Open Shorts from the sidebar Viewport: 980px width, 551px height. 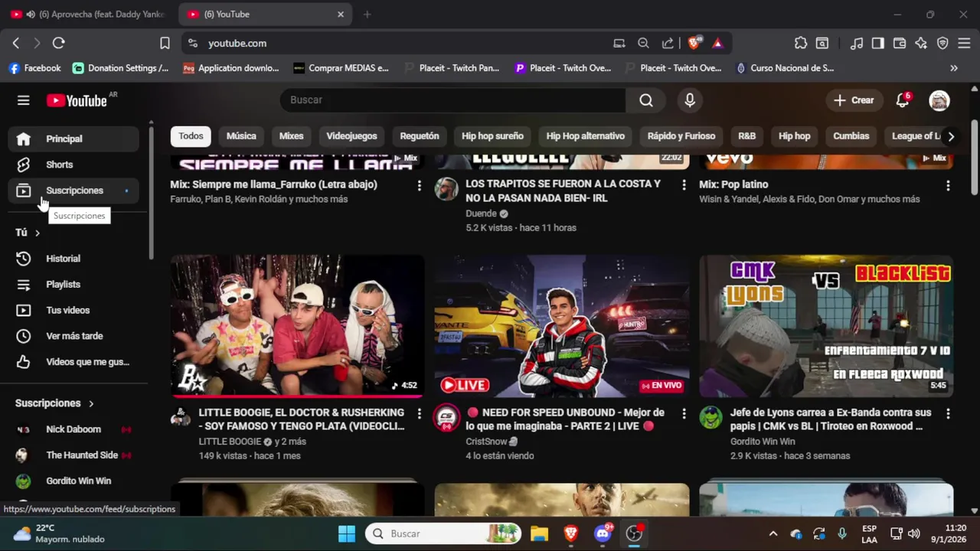[73, 165]
